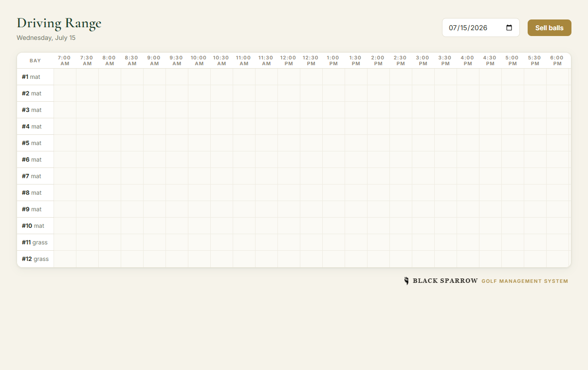Select the #9 mat bay row label
This screenshot has height=370, width=588.
pyautogui.click(x=36, y=209)
